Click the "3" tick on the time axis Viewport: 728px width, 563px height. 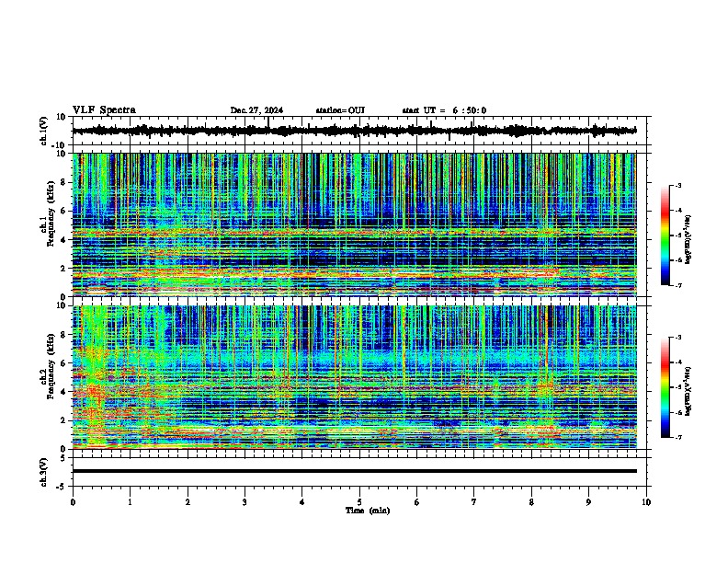[x=245, y=502]
